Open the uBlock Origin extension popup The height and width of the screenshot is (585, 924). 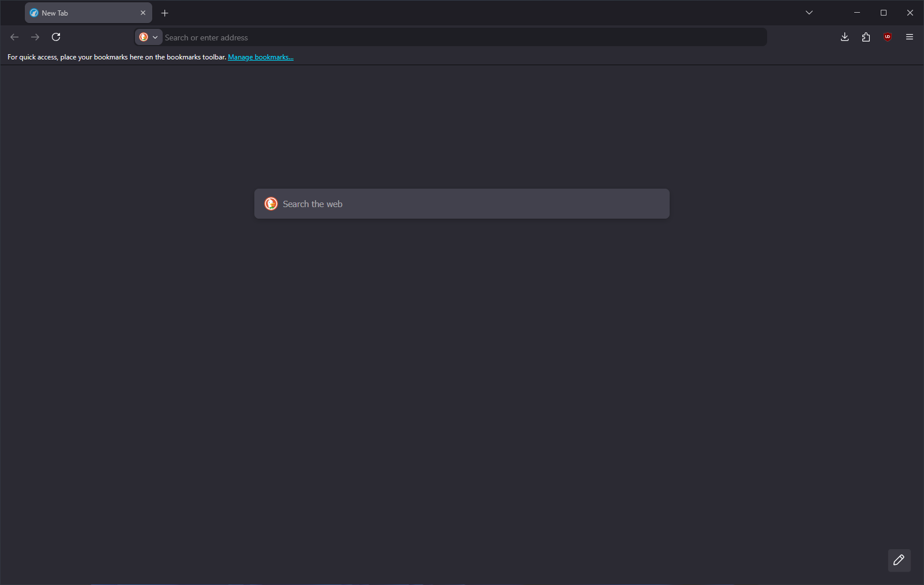(888, 37)
